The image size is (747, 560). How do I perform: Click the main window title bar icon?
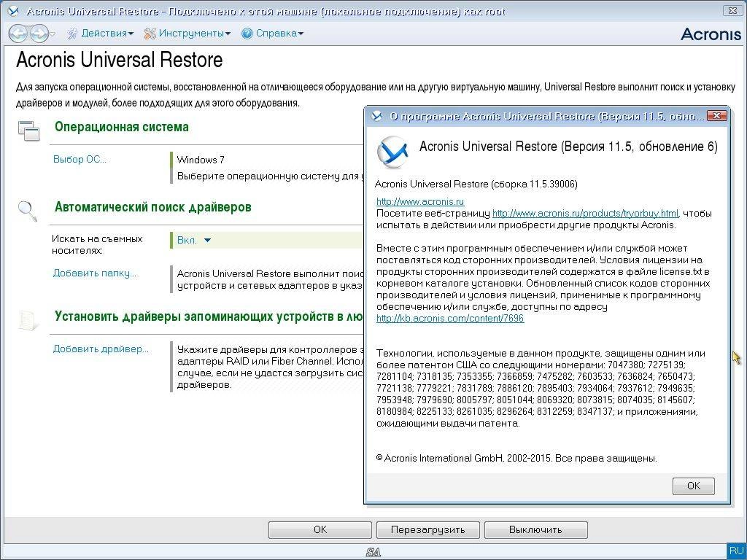coord(13,12)
